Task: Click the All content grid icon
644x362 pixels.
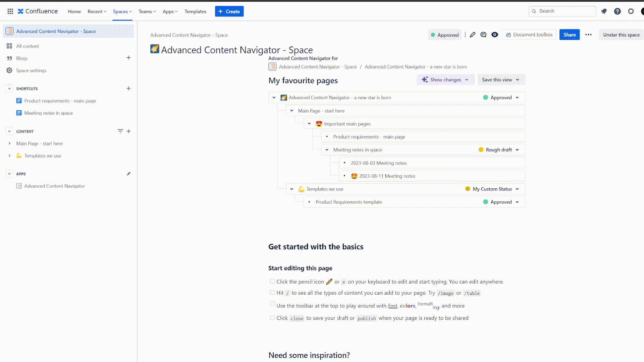Action: point(9,46)
